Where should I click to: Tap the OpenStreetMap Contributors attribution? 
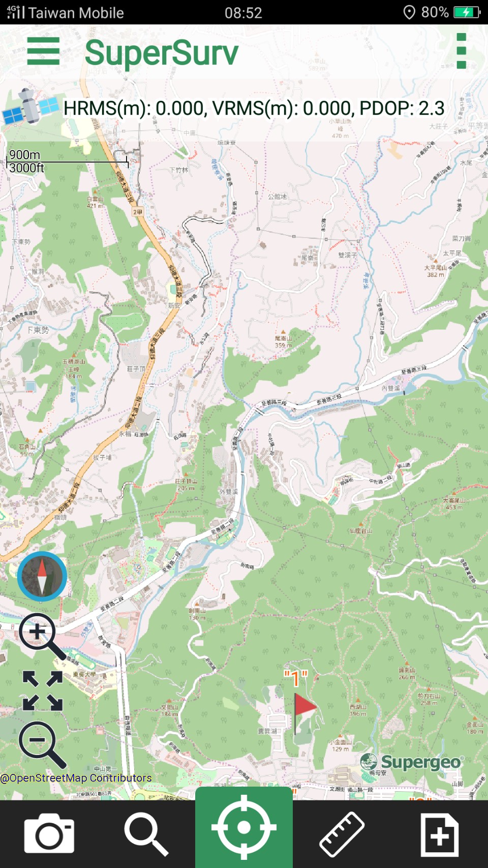[x=76, y=778]
